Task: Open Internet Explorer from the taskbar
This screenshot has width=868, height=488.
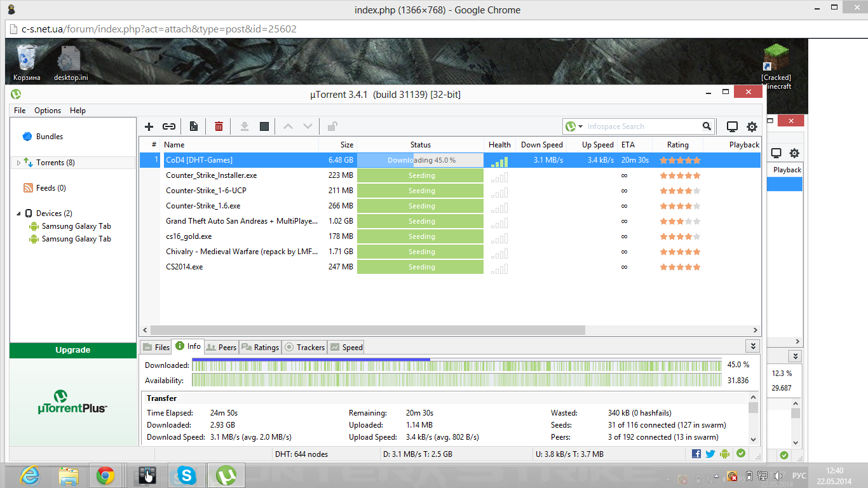Action: tap(30, 475)
